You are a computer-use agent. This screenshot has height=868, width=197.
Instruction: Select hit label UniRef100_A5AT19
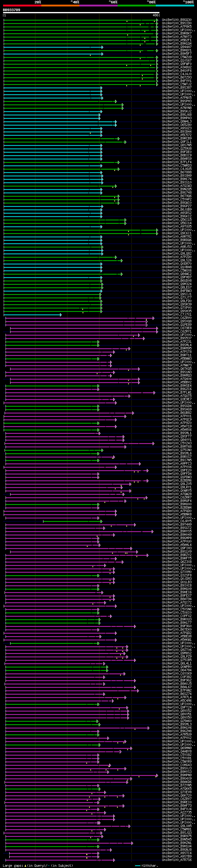[x=177, y=426]
